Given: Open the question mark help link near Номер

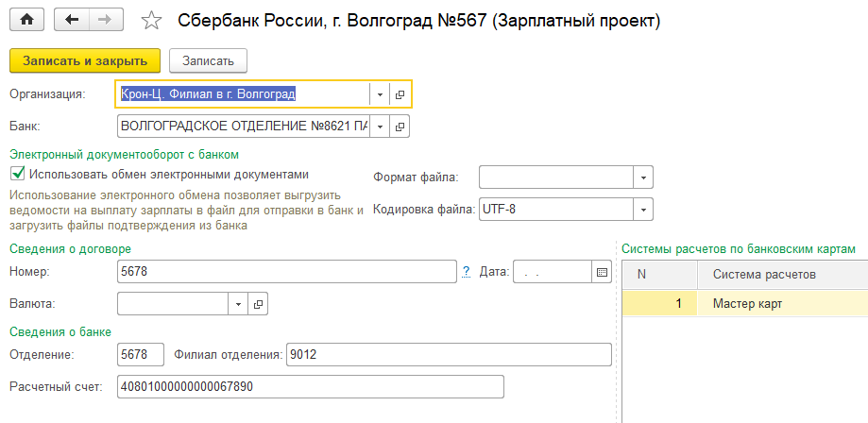Looking at the screenshot, I should [x=466, y=271].
